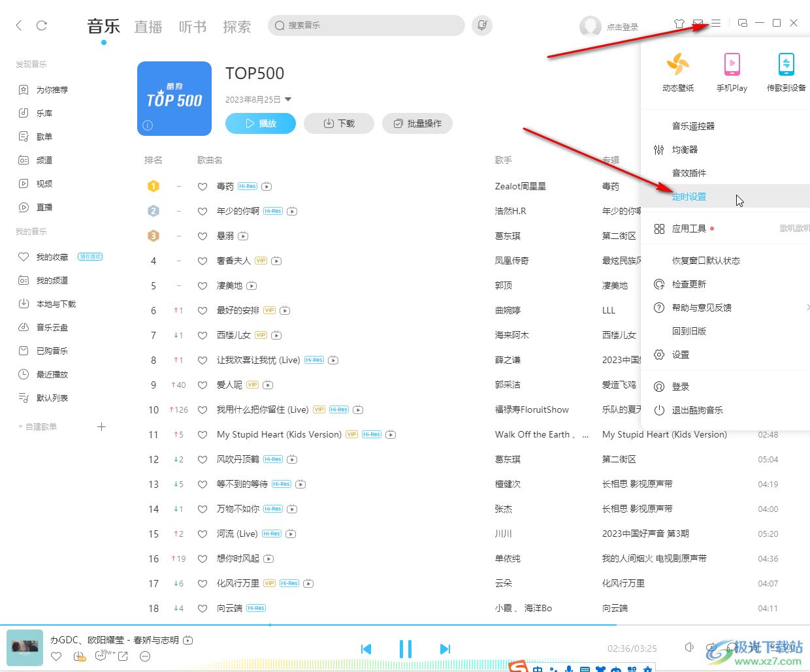Favorite 最好的安排 using its heart
Viewport: 810px width, 672px height.
click(x=202, y=311)
